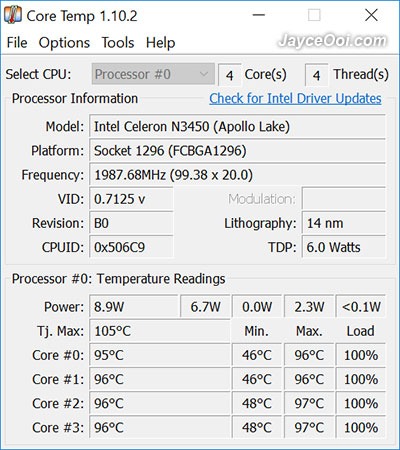Click the Lithography value 14 nm
Image resolution: width=400 pixels, height=450 pixels.
[344, 223]
